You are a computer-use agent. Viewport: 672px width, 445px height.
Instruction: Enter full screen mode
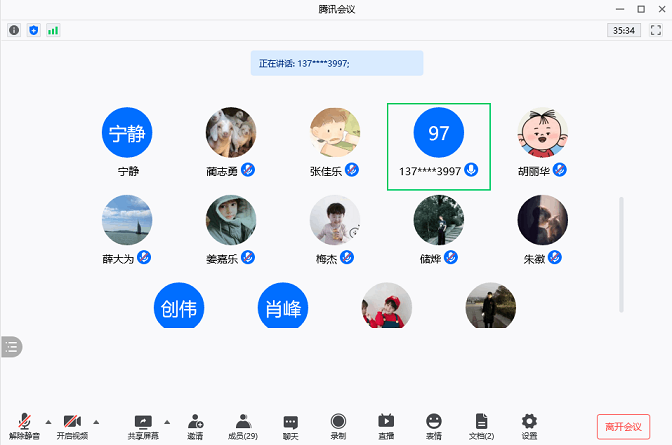(655, 30)
